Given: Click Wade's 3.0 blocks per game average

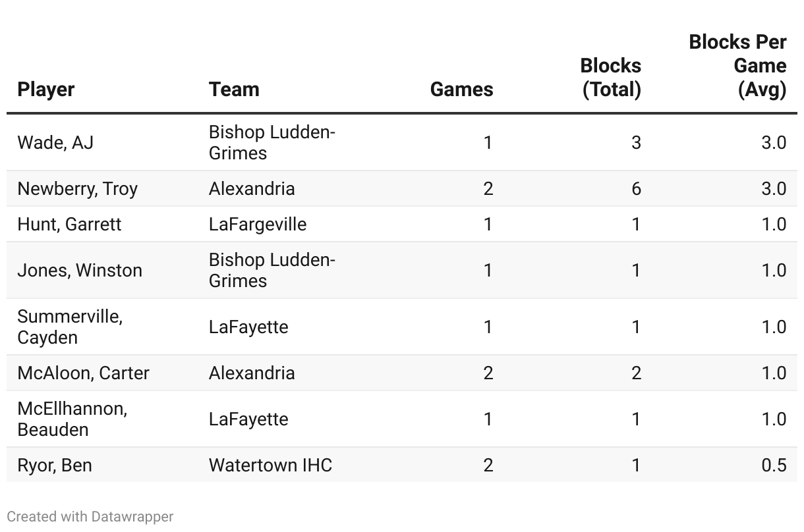Looking at the screenshot, I should 774,142.
